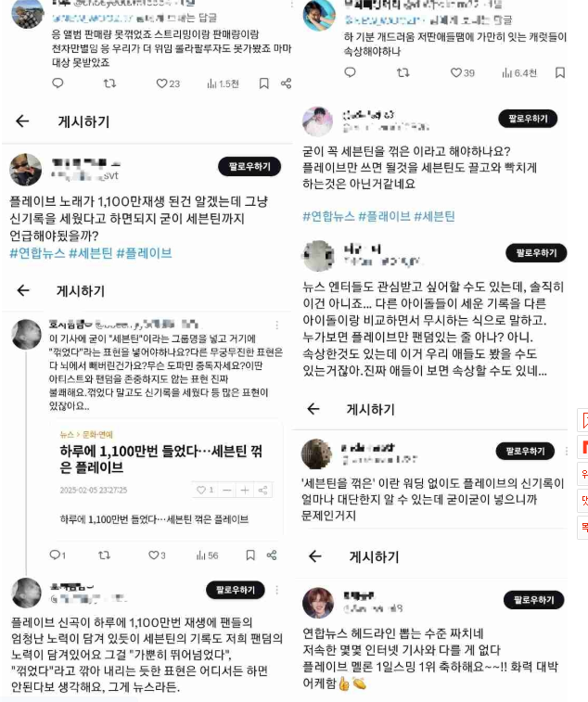Open more options on the article quote post
Viewport: 588px width, 702px height.
[x=276, y=325]
